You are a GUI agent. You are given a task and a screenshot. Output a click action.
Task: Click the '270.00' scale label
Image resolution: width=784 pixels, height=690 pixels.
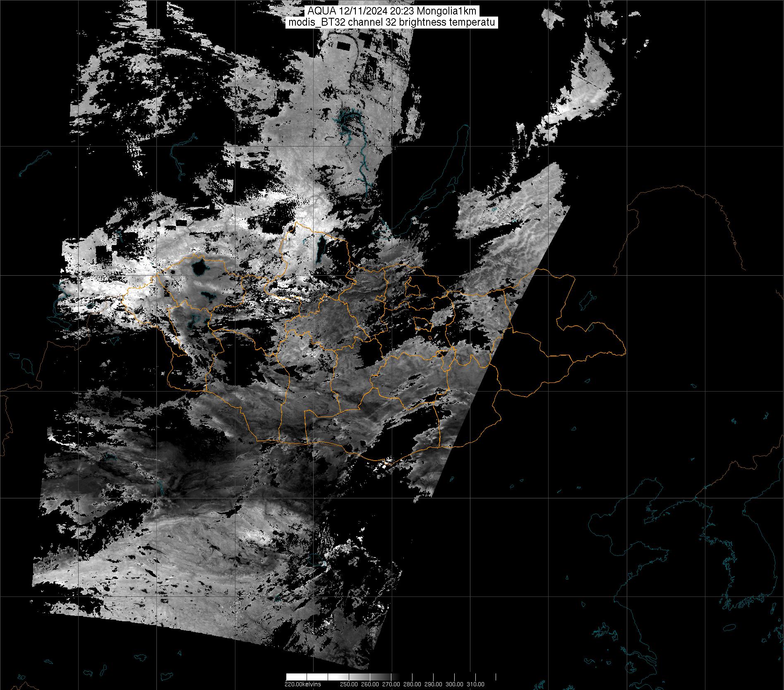(x=391, y=684)
